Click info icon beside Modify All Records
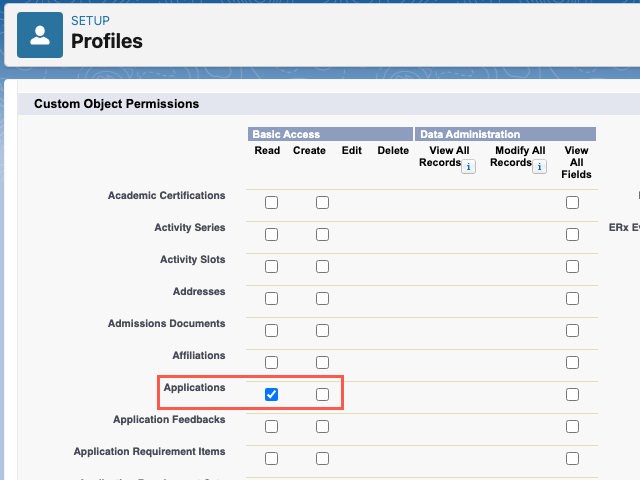 [x=540, y=167]
